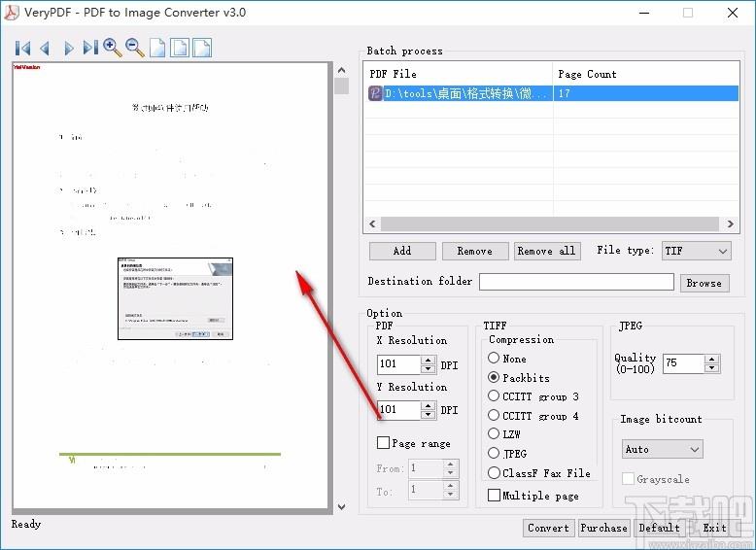Zoom out of the PDF preview
The height and width of the screenshot is (550, 756).
point(135,48)
